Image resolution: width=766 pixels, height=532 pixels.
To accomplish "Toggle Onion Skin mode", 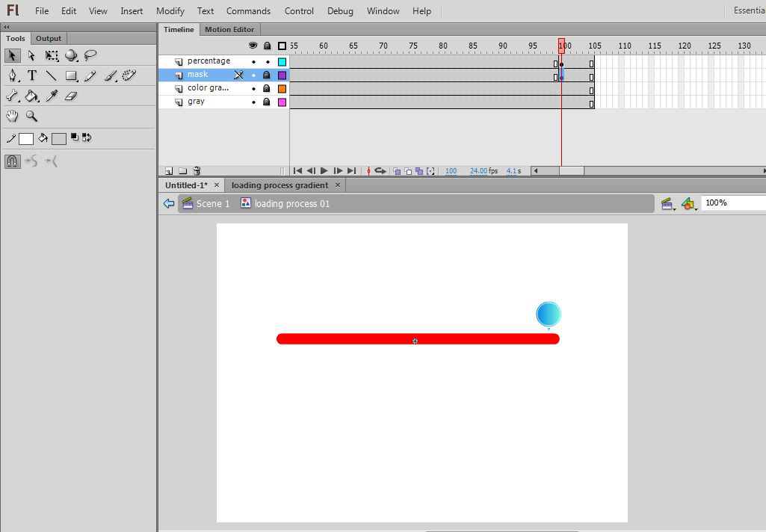I will (x=397, y=171).
